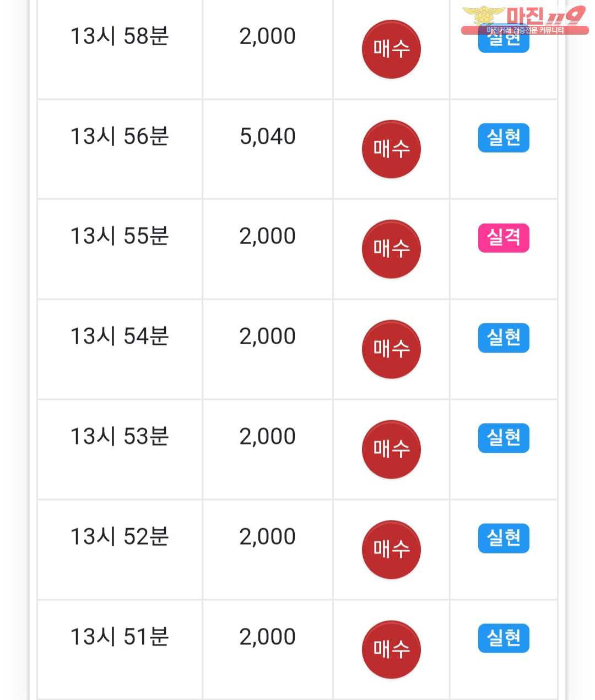Click the 2,000 amount in 13시 53분 row
This screenshot has height=700, width=595.
tap(268, 437)
